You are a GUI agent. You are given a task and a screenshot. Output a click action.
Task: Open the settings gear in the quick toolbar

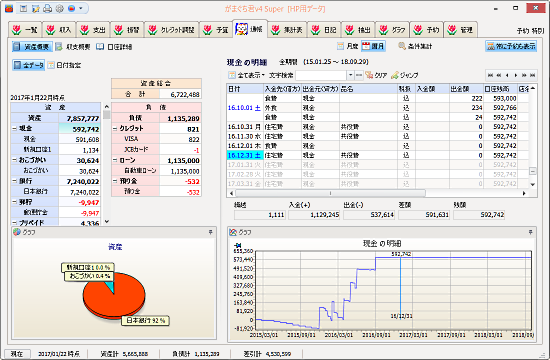[59, 8]
